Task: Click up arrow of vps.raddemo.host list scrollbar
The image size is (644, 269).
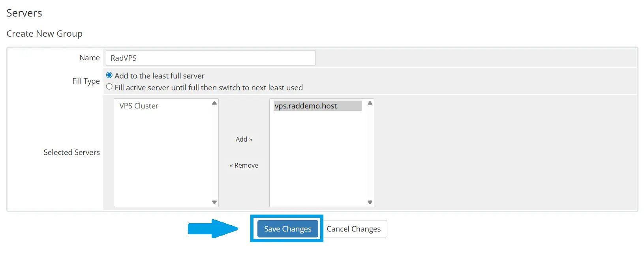Action: point(370,103)
